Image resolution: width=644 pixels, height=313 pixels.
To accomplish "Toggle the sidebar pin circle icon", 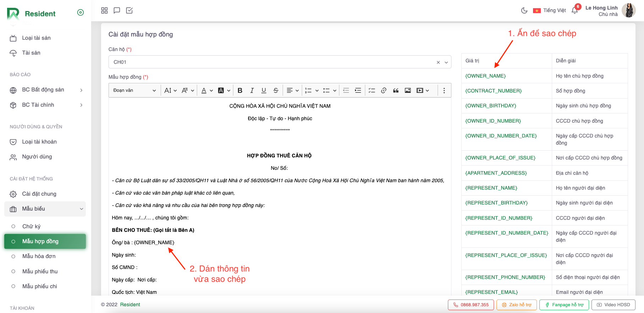I will pyautogui.click(x=80, y=13).
